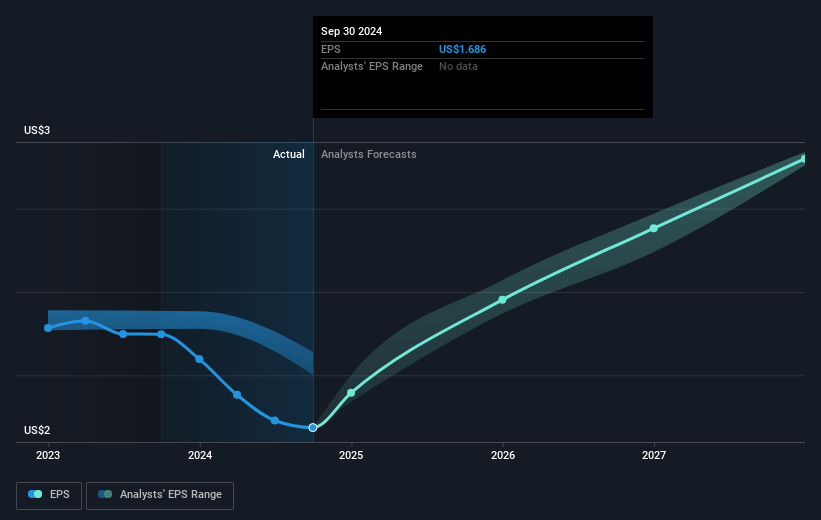This screenshot has height=520, width=821.
Task: Click the EPS peak data point in early 2023
Action: pos(85,320)
